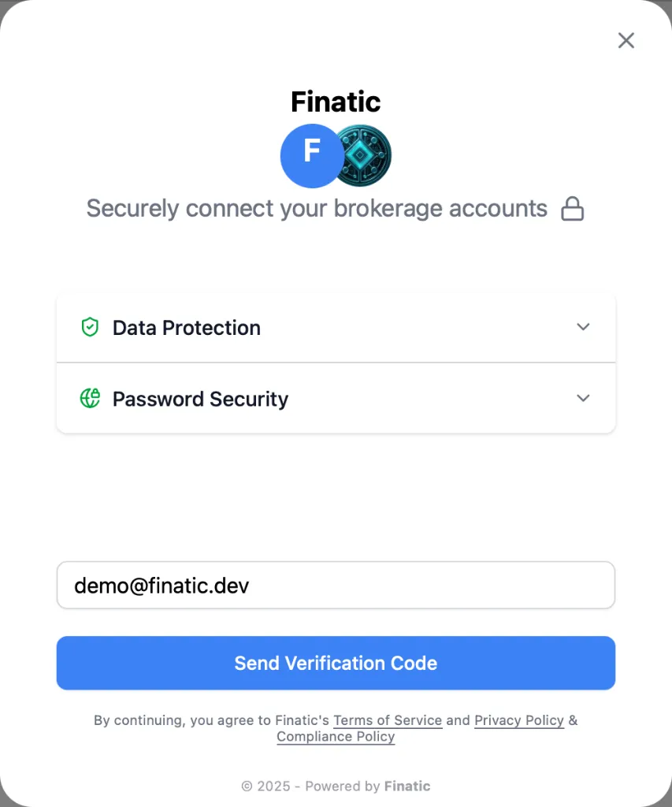Open the Privacy Policy link
This screenshot has height=807, width=672.
(x=519, y=720)
